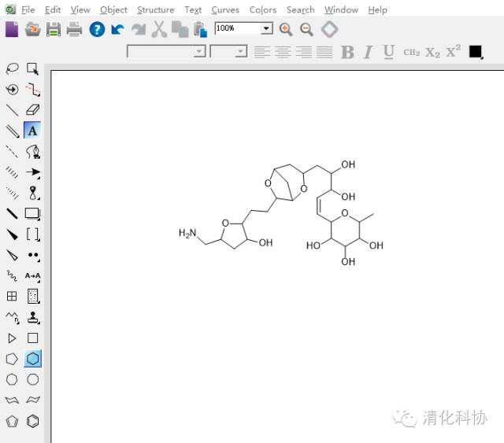Expand the font size dropdown
Image resolution: width=504 pixels, height=443 pixels.
(240, 51)
